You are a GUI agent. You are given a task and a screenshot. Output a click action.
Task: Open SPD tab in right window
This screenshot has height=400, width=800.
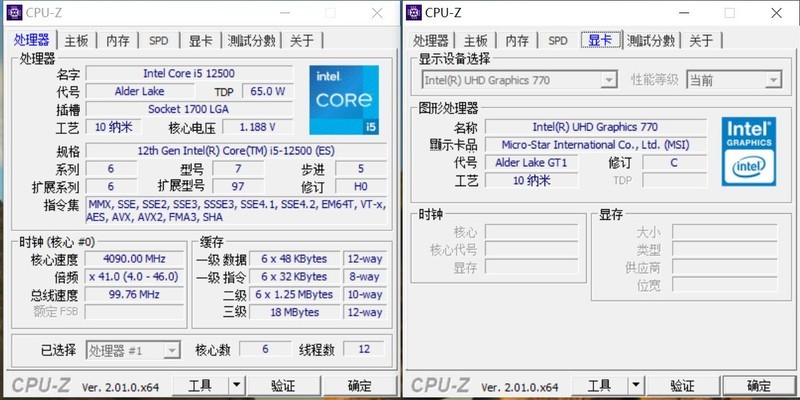pos(558,41)
